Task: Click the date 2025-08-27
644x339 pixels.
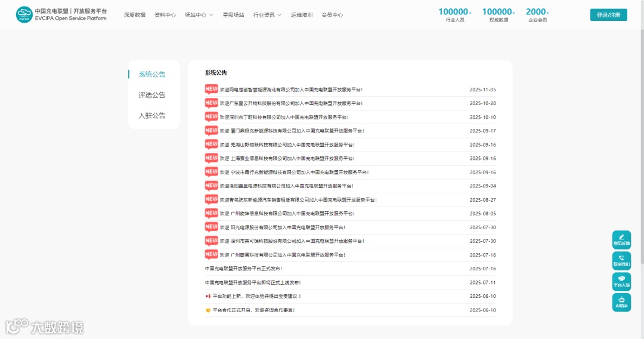Action: pos(482,200)
